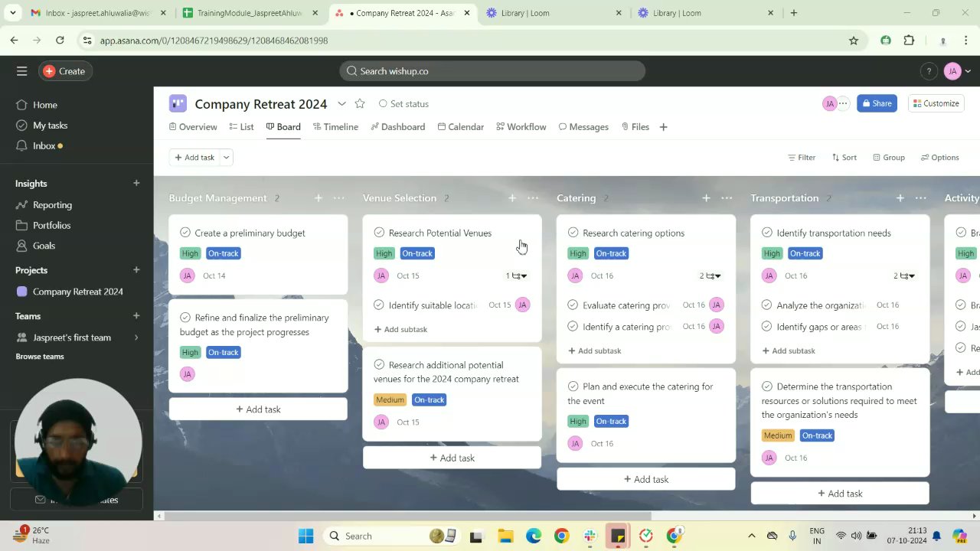
Task: Open the hamburger sidebar menu
Action: (21, 71)
